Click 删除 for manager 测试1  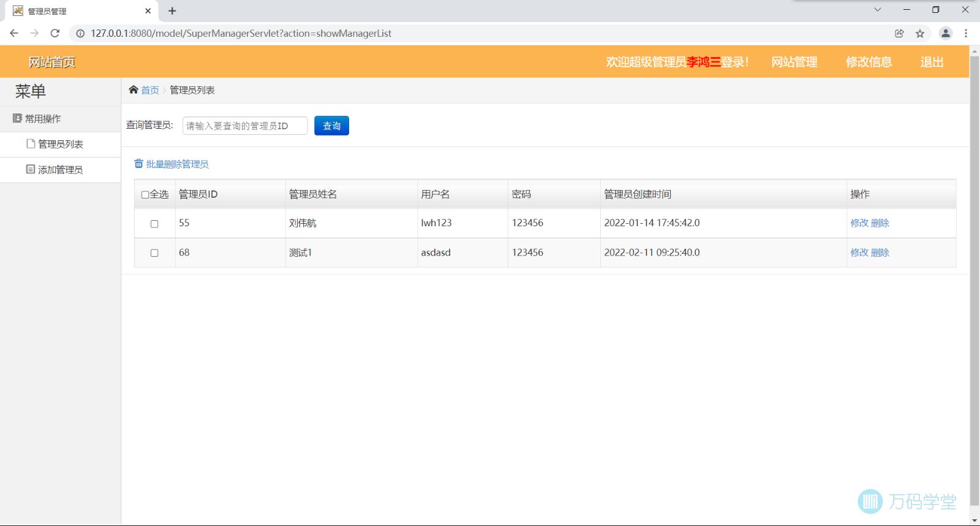pyautogui.click(x=880, y=253)
